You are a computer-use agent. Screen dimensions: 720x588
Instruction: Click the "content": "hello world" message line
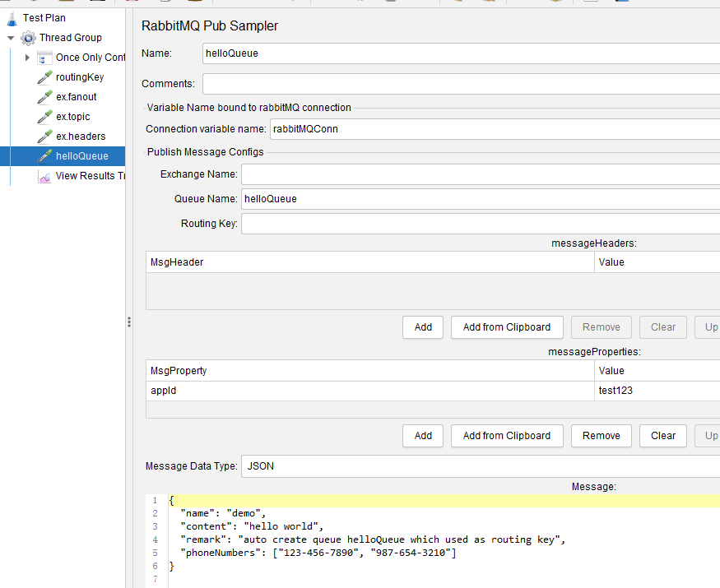click(x=252, y=527)
